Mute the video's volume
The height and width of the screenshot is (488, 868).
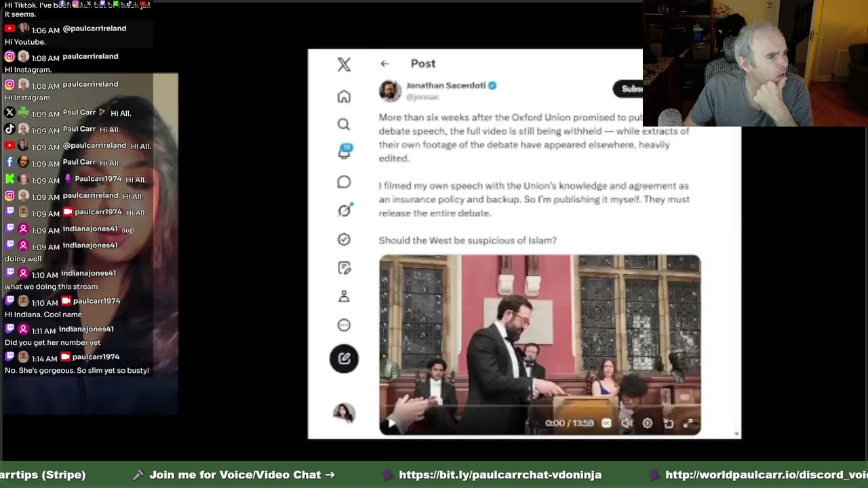[x=627, y=423]
